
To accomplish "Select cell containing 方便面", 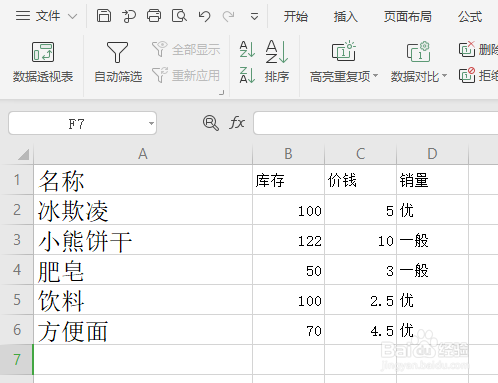I will pos(143,330).
